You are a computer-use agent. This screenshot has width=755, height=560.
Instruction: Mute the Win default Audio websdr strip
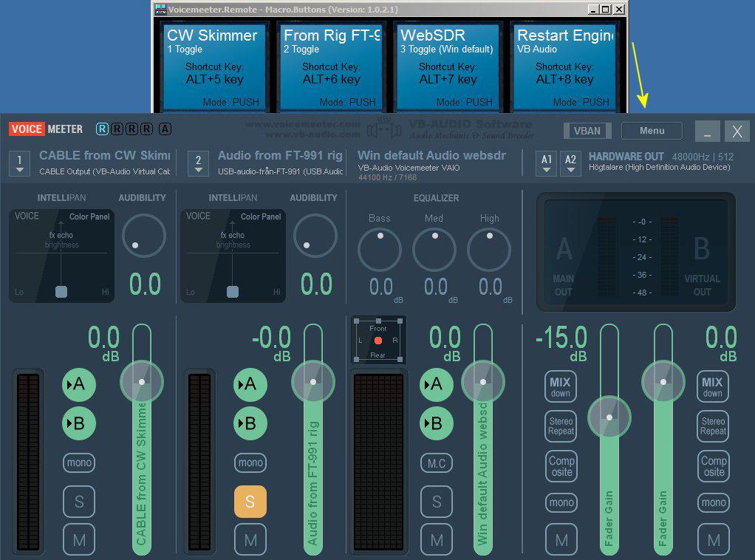(x=437, y=540)
